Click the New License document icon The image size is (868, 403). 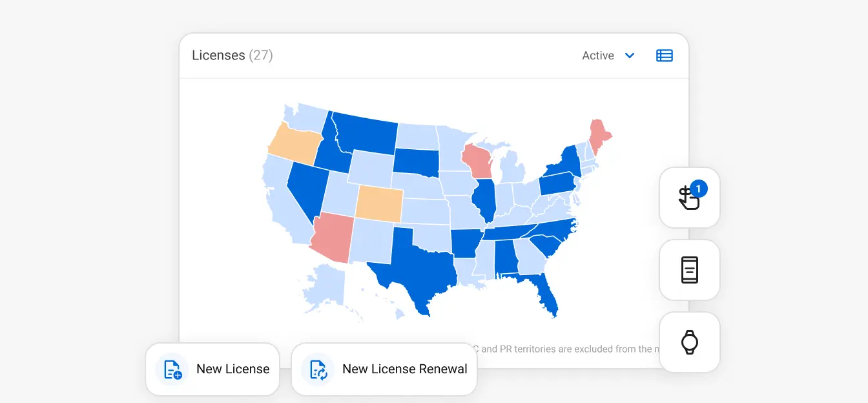pos(172,369)
